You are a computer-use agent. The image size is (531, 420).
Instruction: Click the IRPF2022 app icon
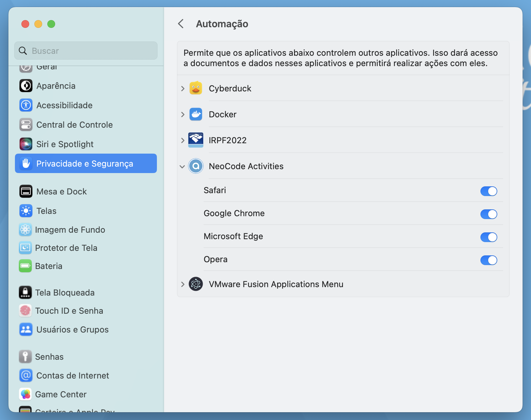pos(196,140)
